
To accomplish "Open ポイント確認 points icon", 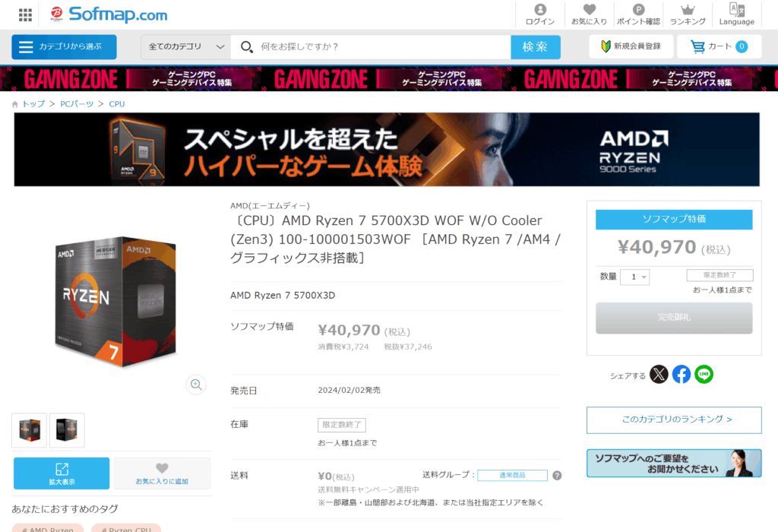I will (x=638, y=14).
